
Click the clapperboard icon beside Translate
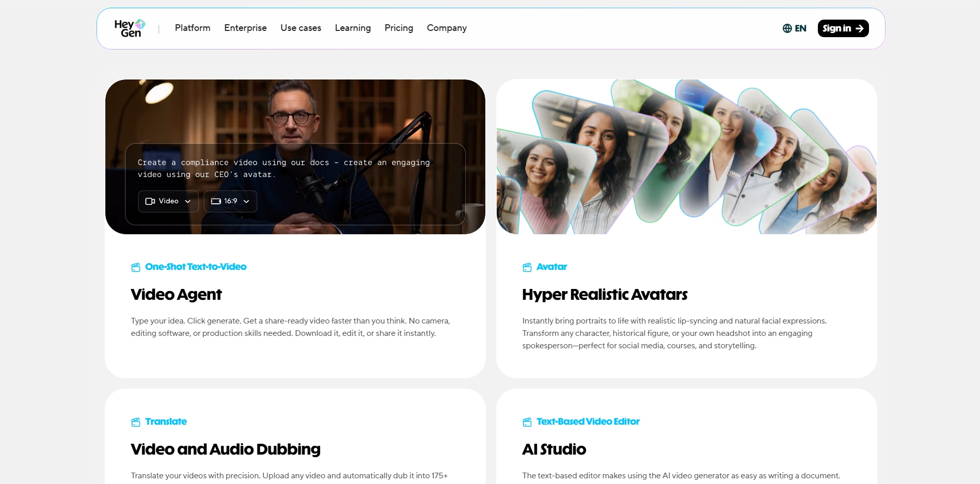136,422
